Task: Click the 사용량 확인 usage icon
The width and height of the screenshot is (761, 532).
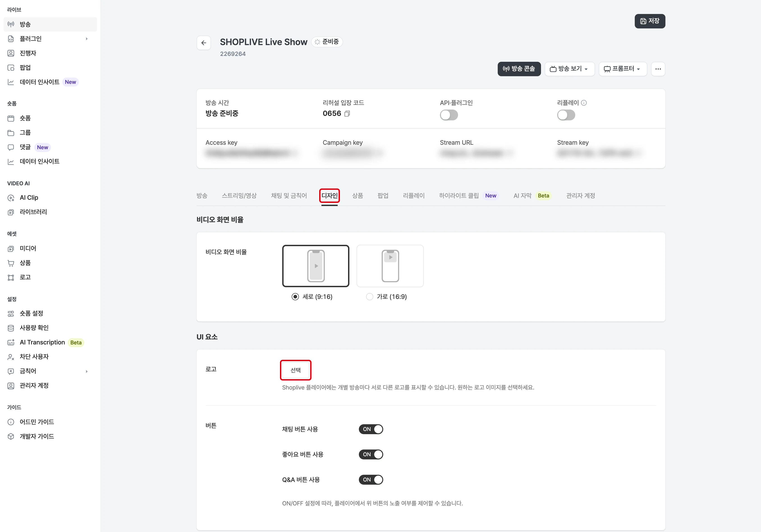Action: tap(11, 328)
